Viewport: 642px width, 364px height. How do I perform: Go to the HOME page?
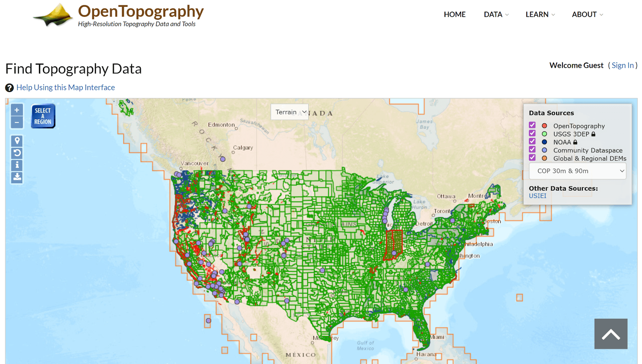point(455,14)
